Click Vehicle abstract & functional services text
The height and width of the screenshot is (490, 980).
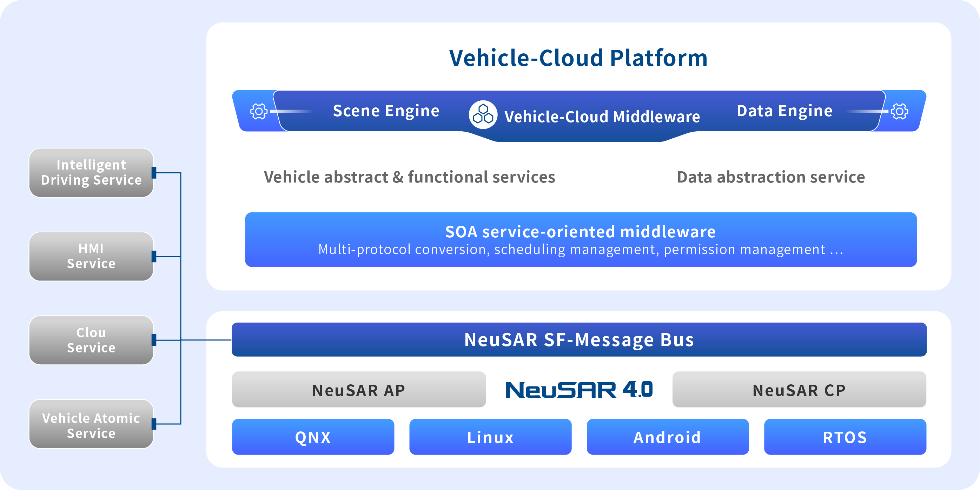point(409,177)
